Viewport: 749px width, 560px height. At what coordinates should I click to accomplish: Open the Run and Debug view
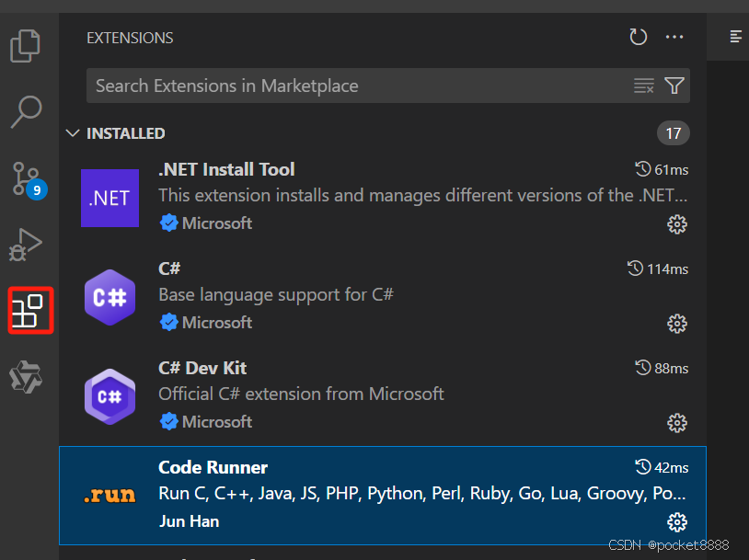click(x=26, y=245)
